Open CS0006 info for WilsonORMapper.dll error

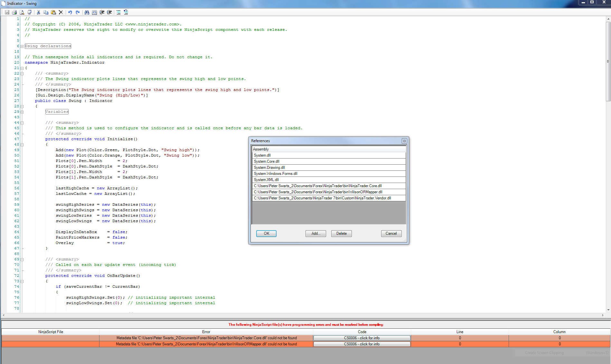(x=362, y=344)
